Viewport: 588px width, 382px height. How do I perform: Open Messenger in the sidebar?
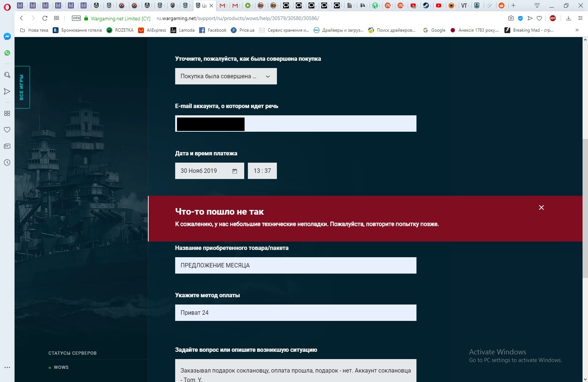click(x=7, y=36)
